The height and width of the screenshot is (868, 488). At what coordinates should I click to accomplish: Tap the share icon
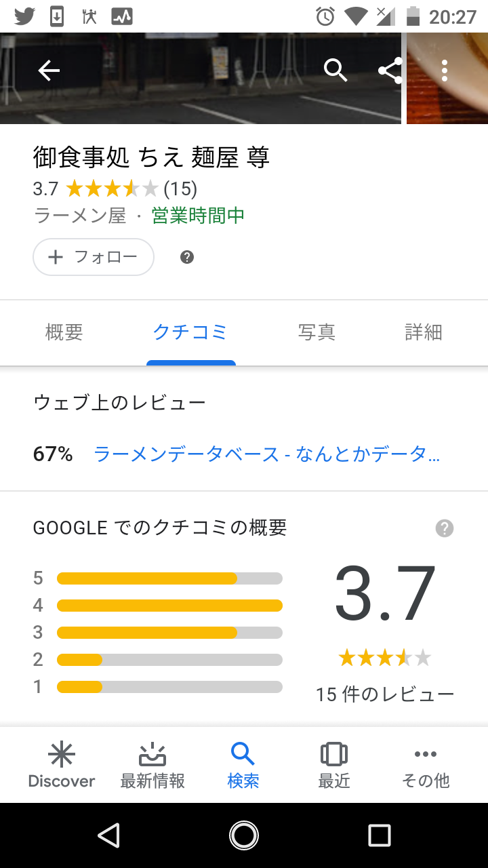click(390, 71)
